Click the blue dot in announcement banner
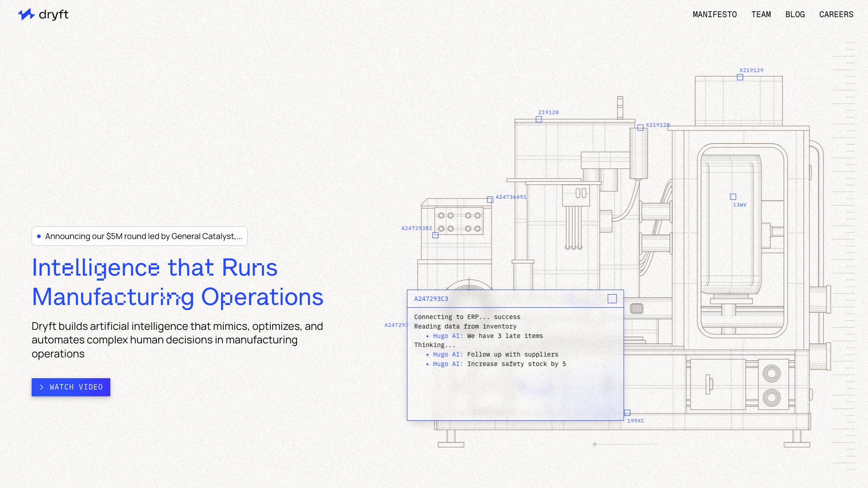Viewport: 868px width, 488px height. [39, 236]
